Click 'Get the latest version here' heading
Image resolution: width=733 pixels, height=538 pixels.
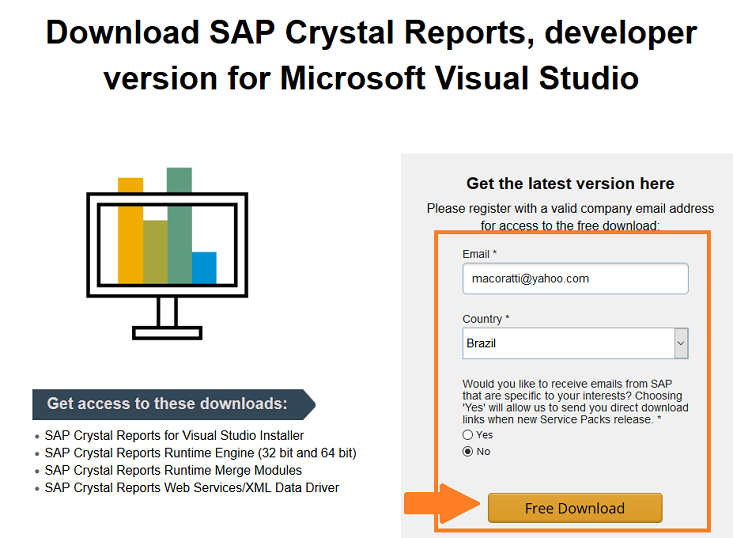(x=570, y=183)
